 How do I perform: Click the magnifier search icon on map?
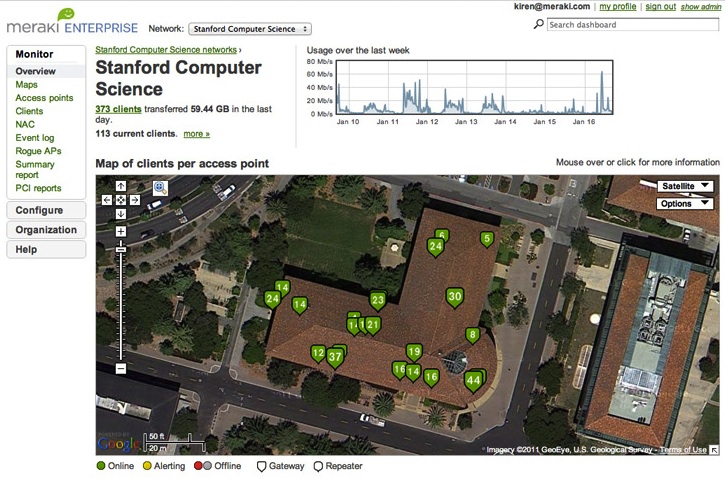pyautogui.click(x=160, y=187)
